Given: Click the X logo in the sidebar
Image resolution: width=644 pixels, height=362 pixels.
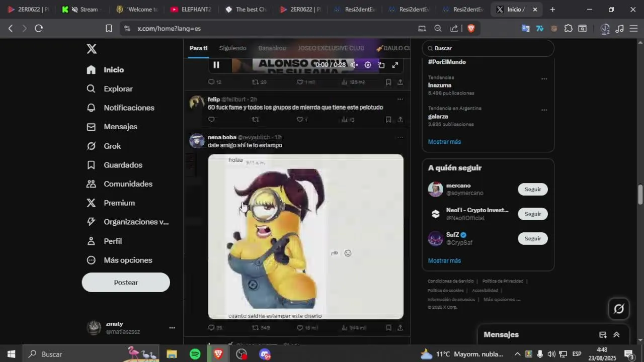Looking at the screenshot, I should pos(91,49).
